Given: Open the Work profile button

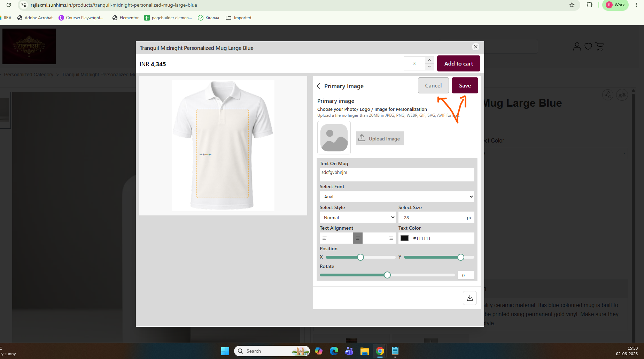Looking at the screenshot, I should pos(615,5).
